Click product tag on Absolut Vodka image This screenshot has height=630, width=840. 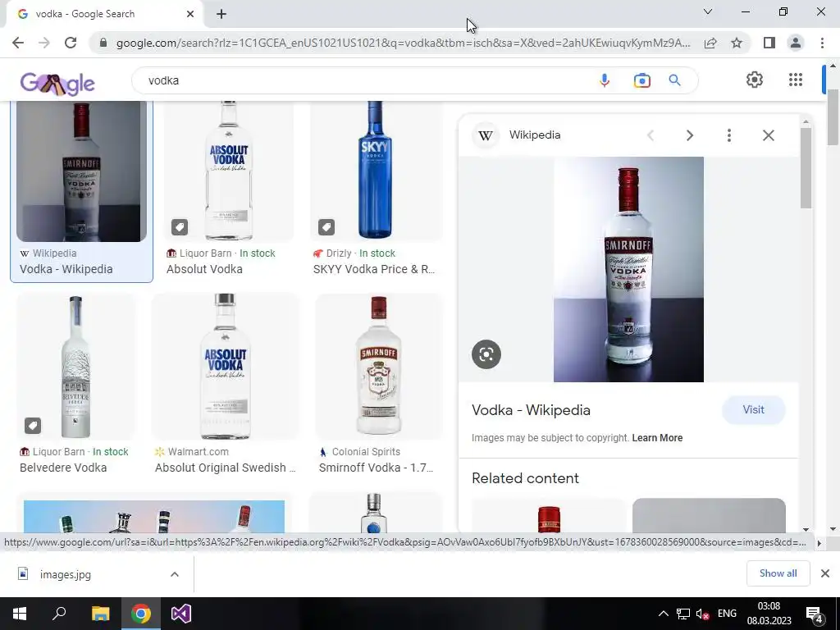tap(180, 227)
